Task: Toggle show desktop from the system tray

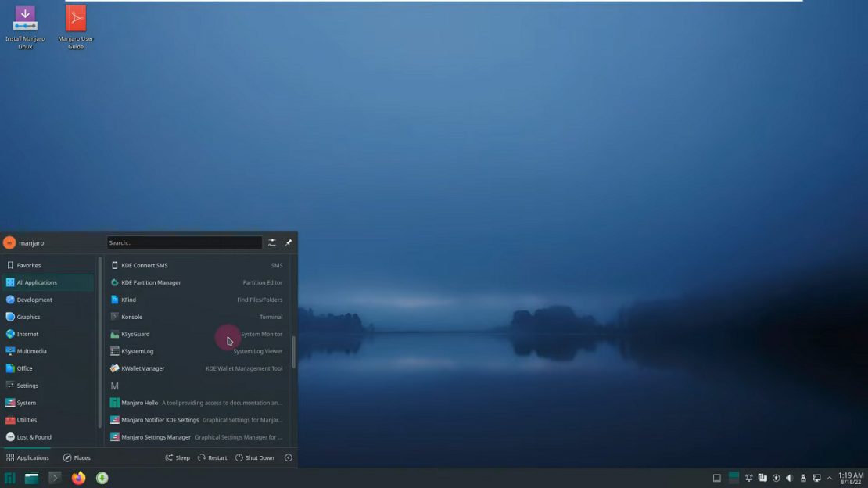Action: click(x=716, y=477)
